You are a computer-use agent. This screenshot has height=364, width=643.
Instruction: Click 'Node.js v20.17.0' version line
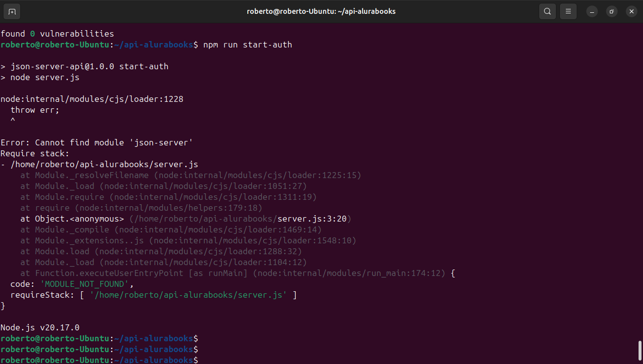pyautogui.click(x=40, y=327)
